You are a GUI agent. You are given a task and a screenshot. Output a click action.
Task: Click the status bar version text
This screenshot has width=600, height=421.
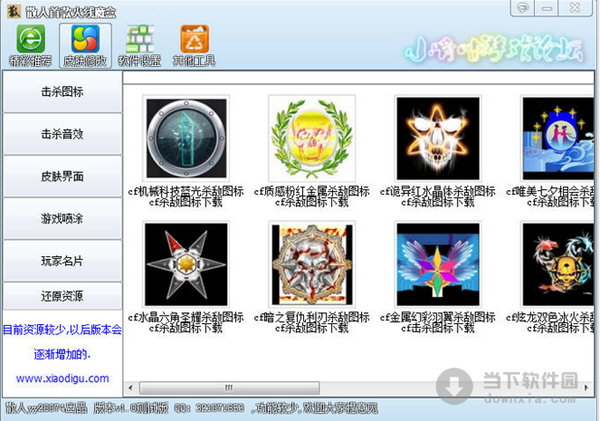[130, 408]
